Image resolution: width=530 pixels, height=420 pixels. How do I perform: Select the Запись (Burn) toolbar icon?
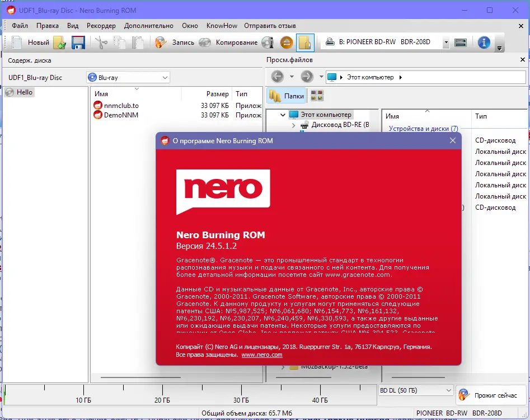[161, 42]
